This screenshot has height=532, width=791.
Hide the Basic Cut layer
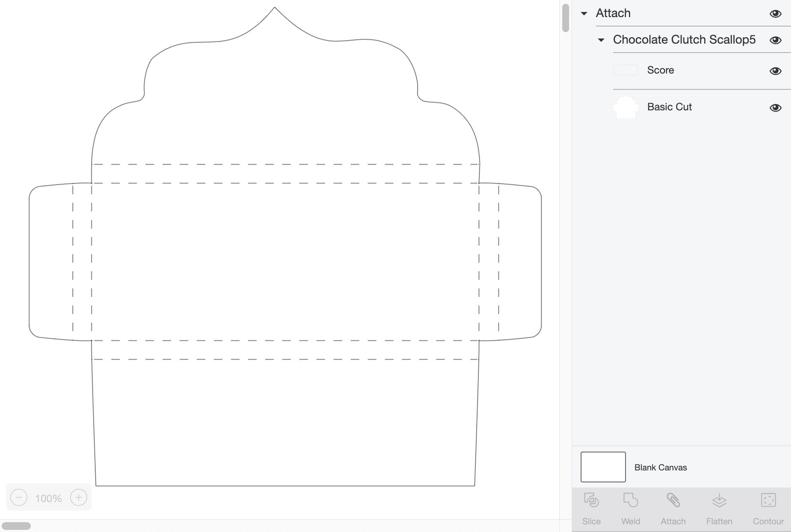coord(776,108)
